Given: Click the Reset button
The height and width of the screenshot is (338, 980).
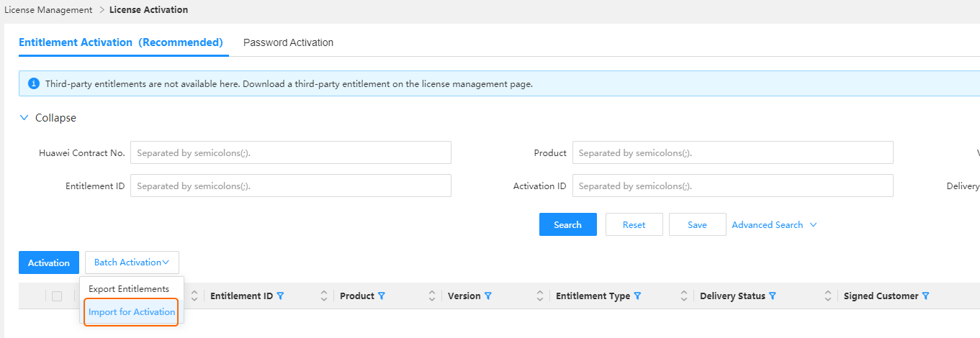Looking at the screenshot, I should pos(634,224).
